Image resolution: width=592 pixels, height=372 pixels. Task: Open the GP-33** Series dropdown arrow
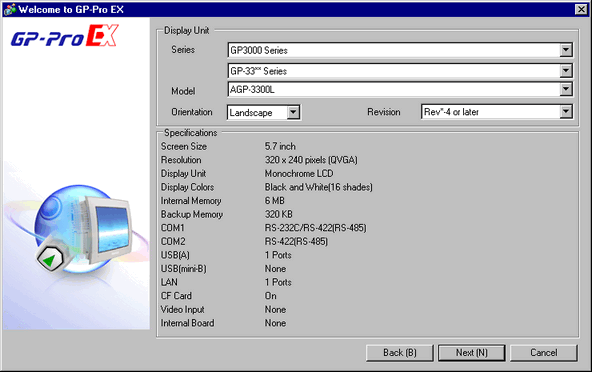coord(566,71)
